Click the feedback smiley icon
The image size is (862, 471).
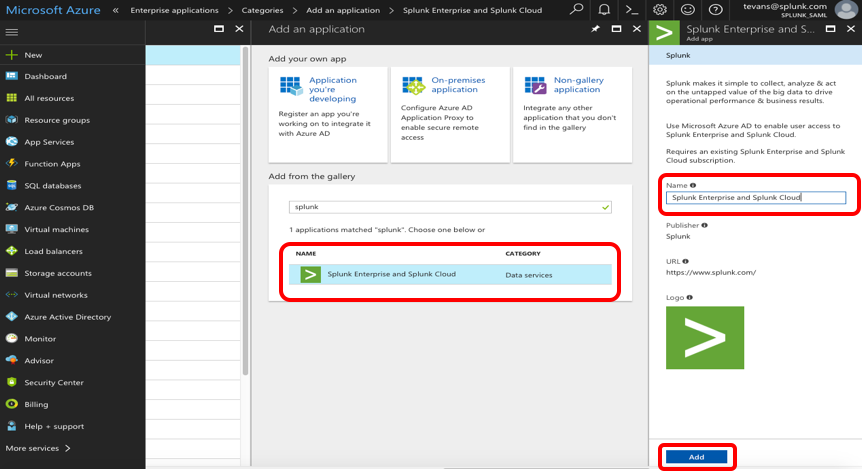coord(688,9)
